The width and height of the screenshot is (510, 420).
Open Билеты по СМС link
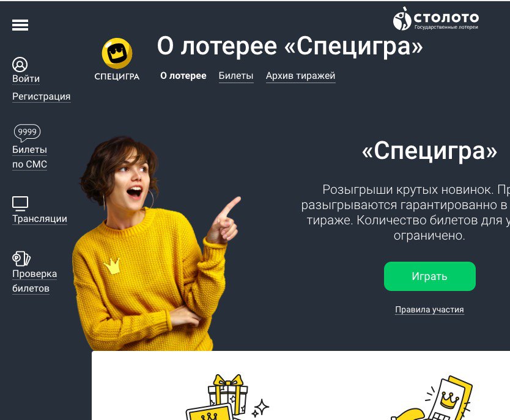(x=29, y=157)
